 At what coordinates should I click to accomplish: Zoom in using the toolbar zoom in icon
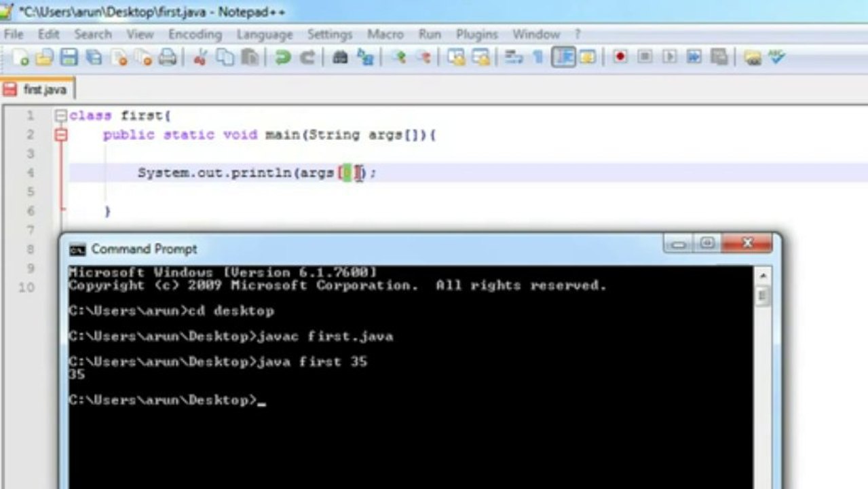coord(398,58)
